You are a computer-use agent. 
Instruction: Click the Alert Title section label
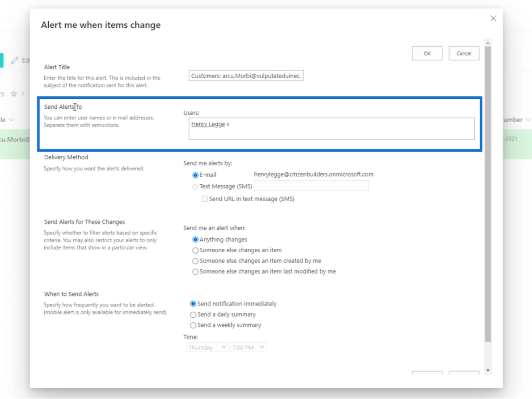coord(57,67)
